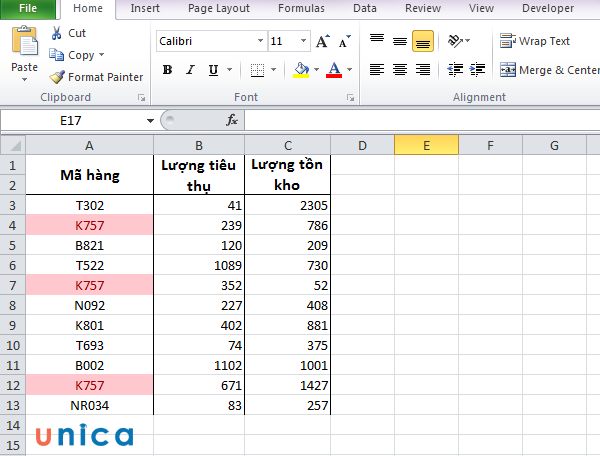Open the File tab

[28, 8]
